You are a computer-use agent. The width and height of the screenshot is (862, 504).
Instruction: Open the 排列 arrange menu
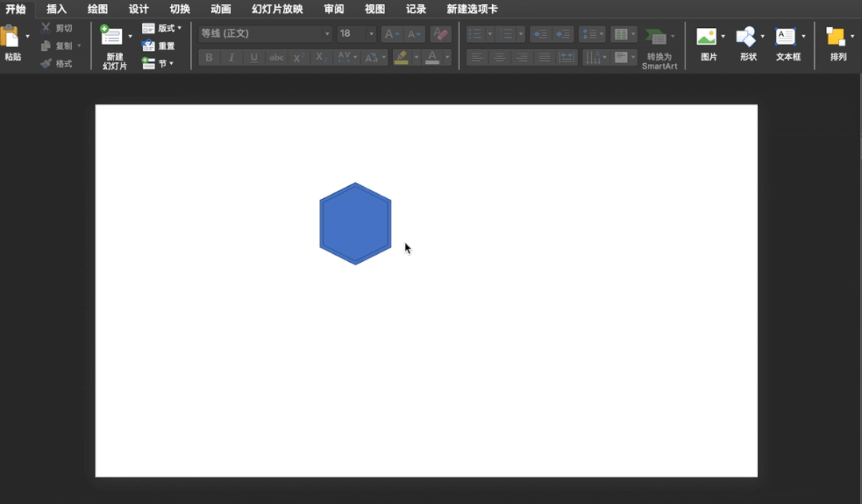coord(838,43)
